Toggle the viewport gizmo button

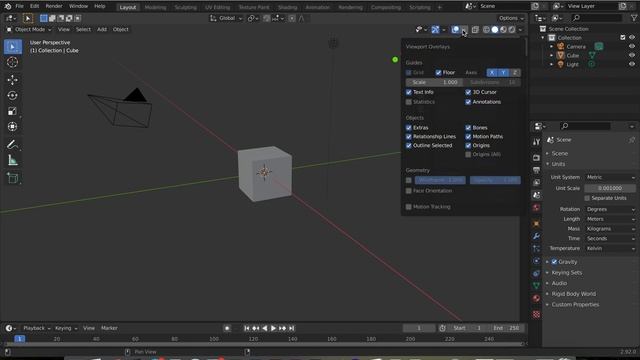(436, 29)
